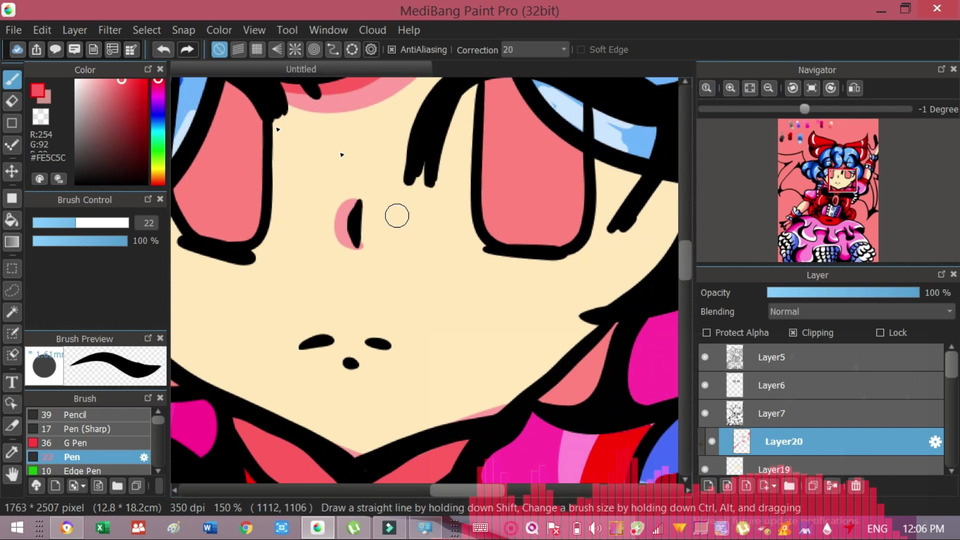Screen dimensions: 960x540
Task: Select the Hand pan tool
Action: tap(12, 474)
